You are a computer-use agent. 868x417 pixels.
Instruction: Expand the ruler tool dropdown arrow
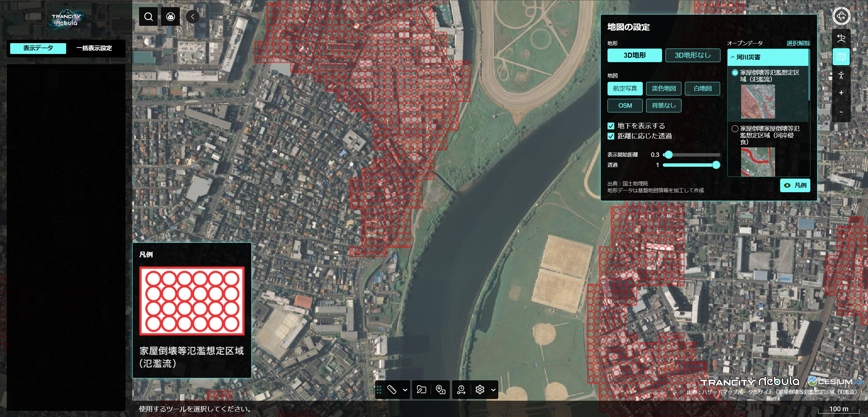point(405,390)
